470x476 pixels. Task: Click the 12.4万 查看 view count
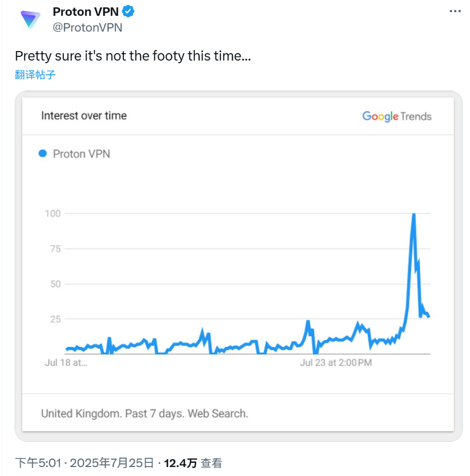[x=193, y=463]
